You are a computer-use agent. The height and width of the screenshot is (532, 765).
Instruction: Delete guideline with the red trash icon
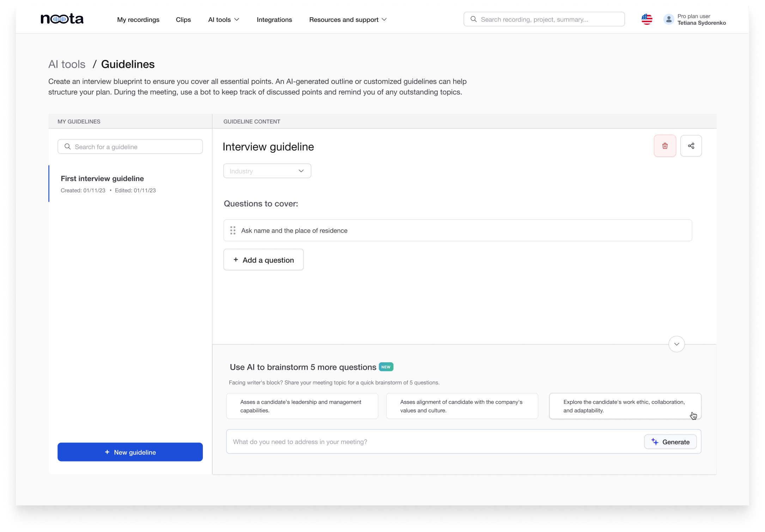point(664,146)
